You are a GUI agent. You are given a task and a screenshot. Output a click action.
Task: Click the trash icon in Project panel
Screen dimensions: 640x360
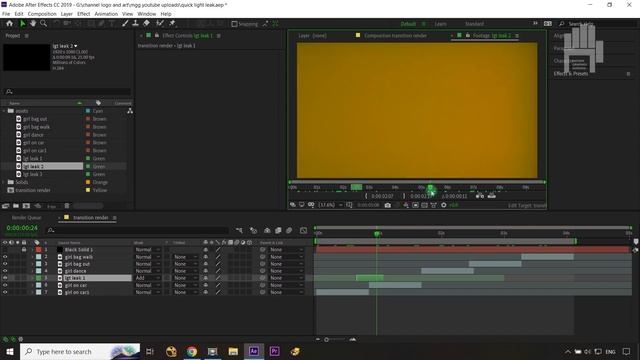(67, 206)
